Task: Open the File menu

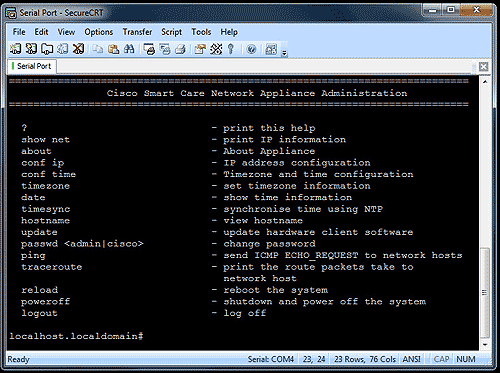Action: tap(19, 32)
